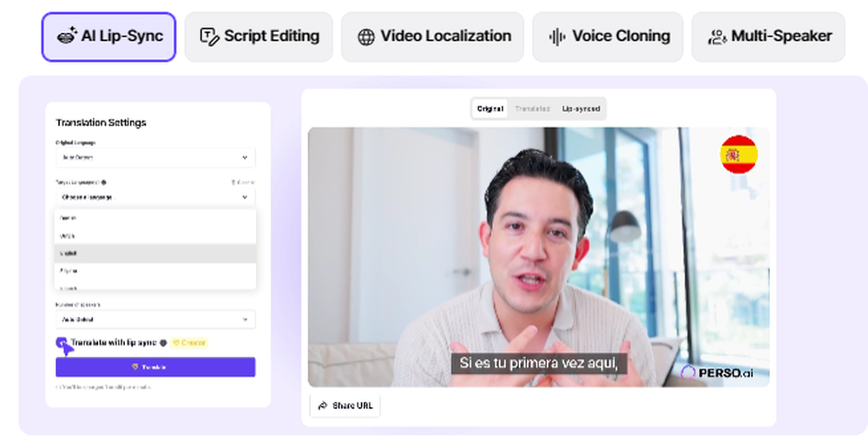The image size is (868, 447).
Task: Show the Original video version
Action: 490,108
